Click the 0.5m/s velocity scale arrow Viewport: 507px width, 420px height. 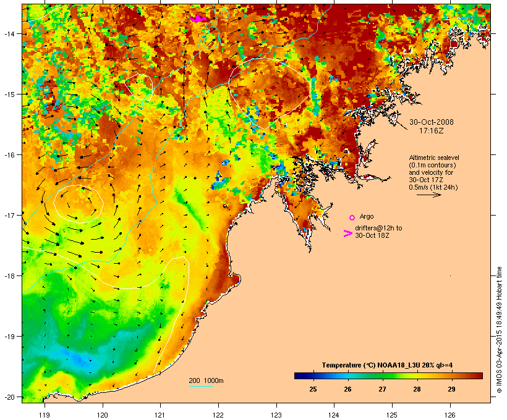[x=428, y=195]
